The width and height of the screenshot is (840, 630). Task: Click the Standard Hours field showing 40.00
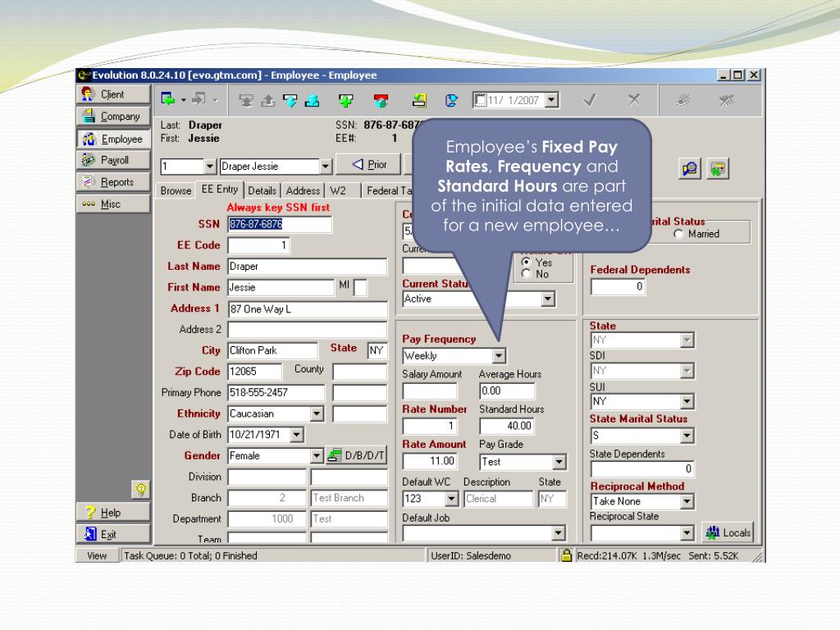pos(507,426)
